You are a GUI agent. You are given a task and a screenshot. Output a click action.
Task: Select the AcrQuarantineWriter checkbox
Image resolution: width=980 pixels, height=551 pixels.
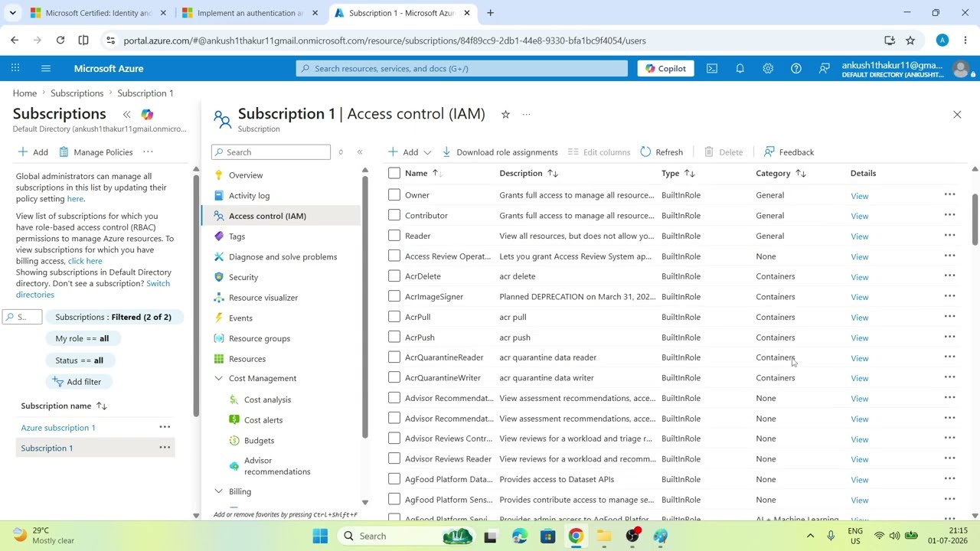tap(394, 377)
